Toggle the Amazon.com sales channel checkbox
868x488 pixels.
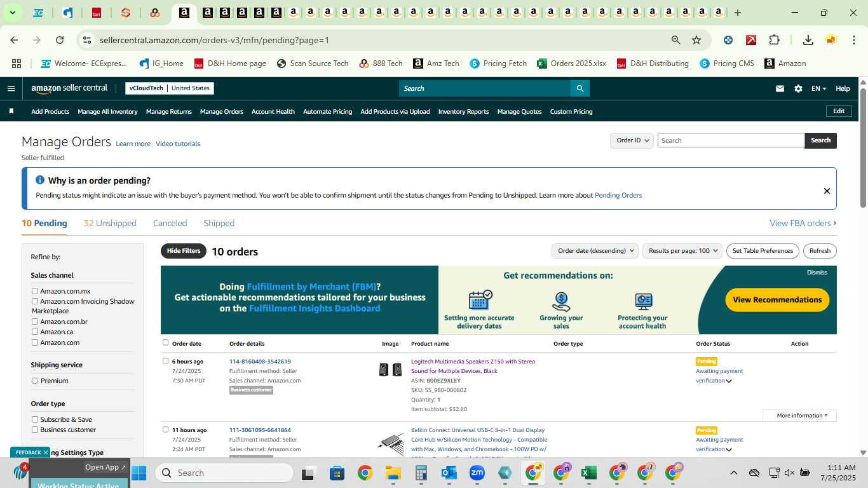point(35,342)
